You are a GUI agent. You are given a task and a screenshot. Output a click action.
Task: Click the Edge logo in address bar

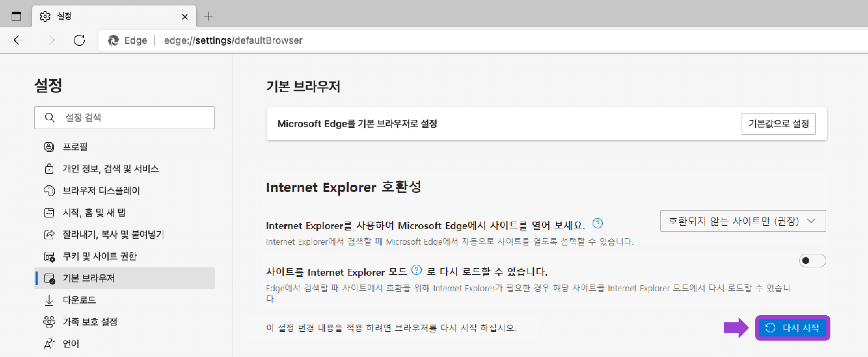[x=113, y=40]
